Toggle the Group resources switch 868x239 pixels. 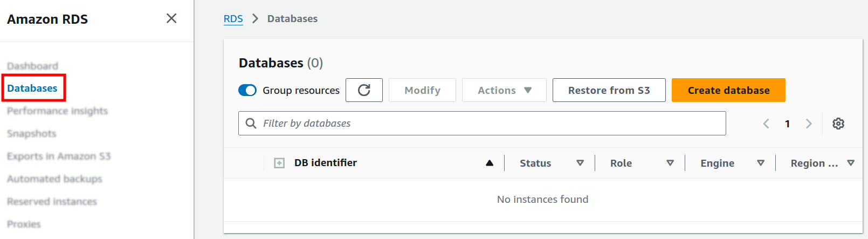click(247, 90)
